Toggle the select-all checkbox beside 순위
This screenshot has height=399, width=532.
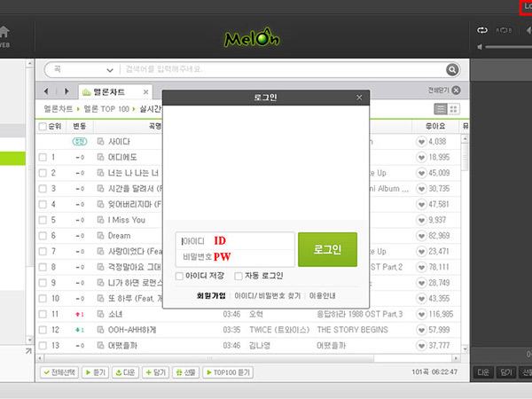click(43, 127)
